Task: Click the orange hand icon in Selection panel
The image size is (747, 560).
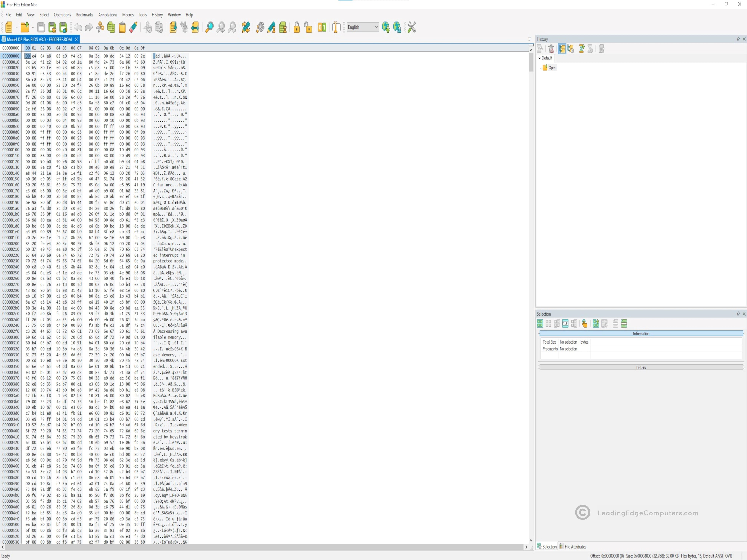Action: pyautogui.click(x=585, y=324)
